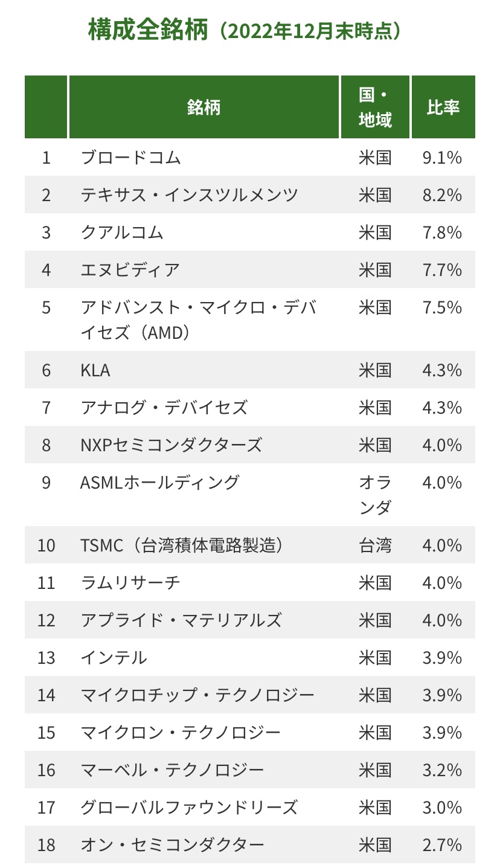Select the 構成全銘柄 title heading
Image resolution: width=500 pixels, height=868 pixels.
pos(149,30)
